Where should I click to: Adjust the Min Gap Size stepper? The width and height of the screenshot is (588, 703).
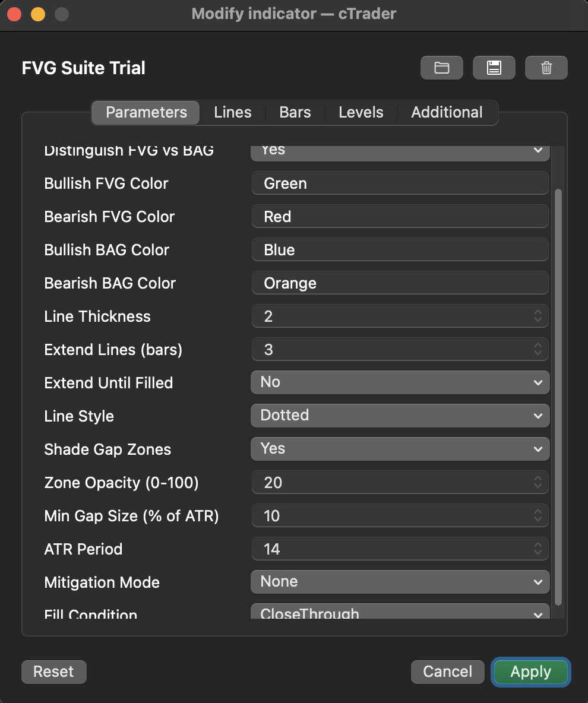click(538, 515)
